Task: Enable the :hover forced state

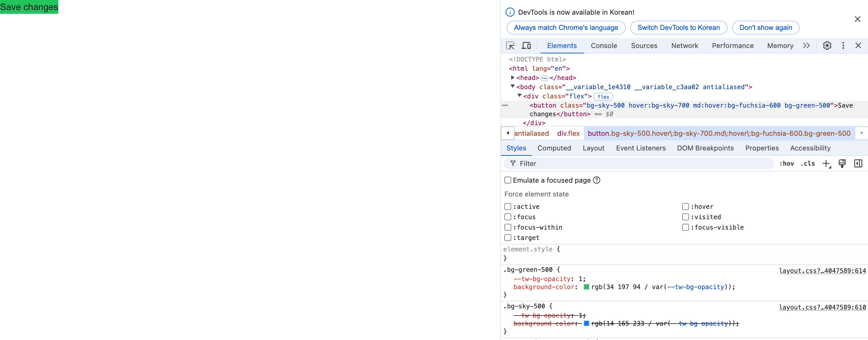Action: tap(685, 207)
